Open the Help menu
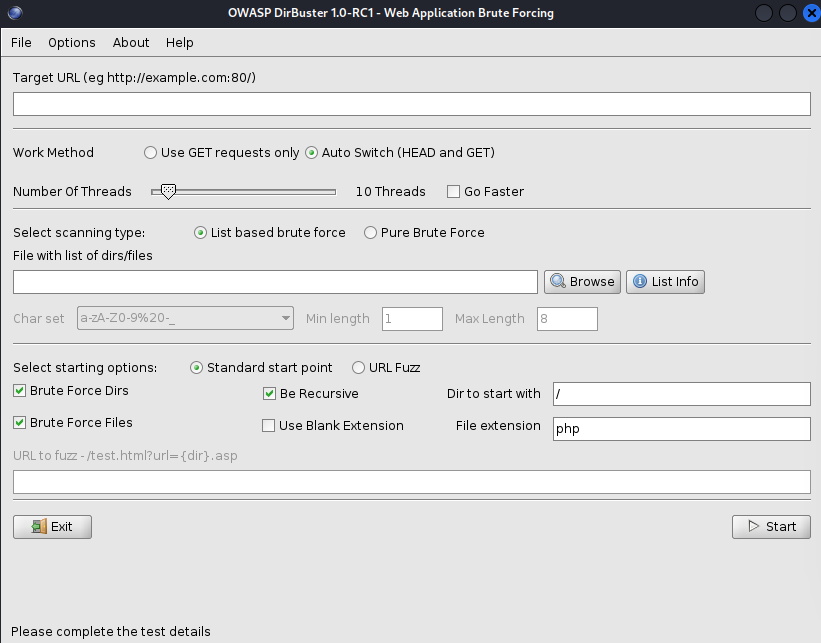This screenshot has height=643, width=821. coord(180,42)
